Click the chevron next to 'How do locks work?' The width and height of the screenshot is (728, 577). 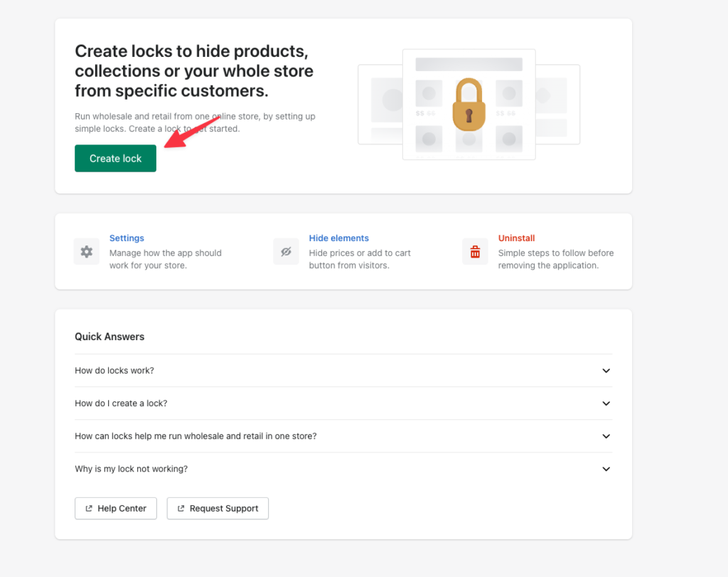click(x=606, y=371)
